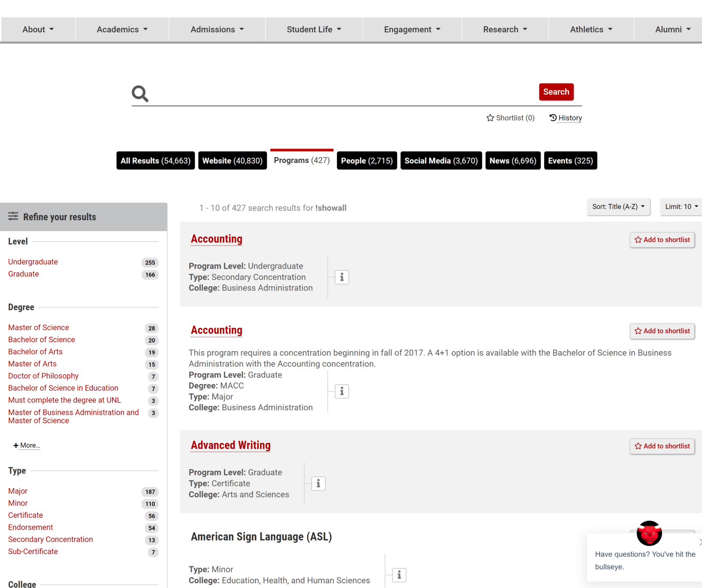
Task: Filter by Master of Arts degree
Action: click(32, 364)
